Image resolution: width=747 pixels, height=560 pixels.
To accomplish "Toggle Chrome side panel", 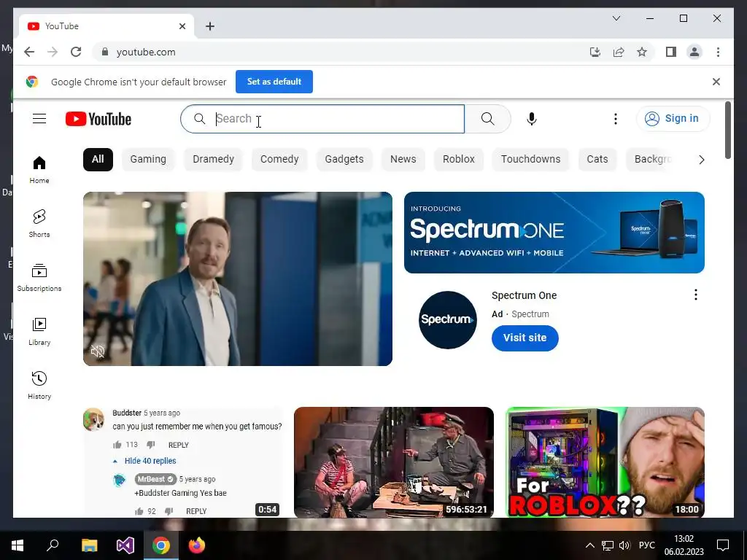I will 671,52.
